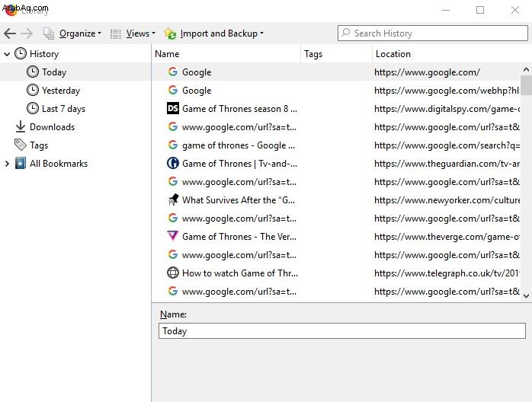The image size is (532, 402).
Task: Click the newyorker.com location URL
Action: pos(447,200)
